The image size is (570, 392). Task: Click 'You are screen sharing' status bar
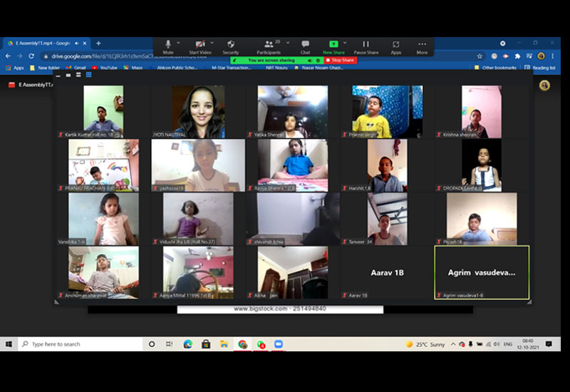271,60
